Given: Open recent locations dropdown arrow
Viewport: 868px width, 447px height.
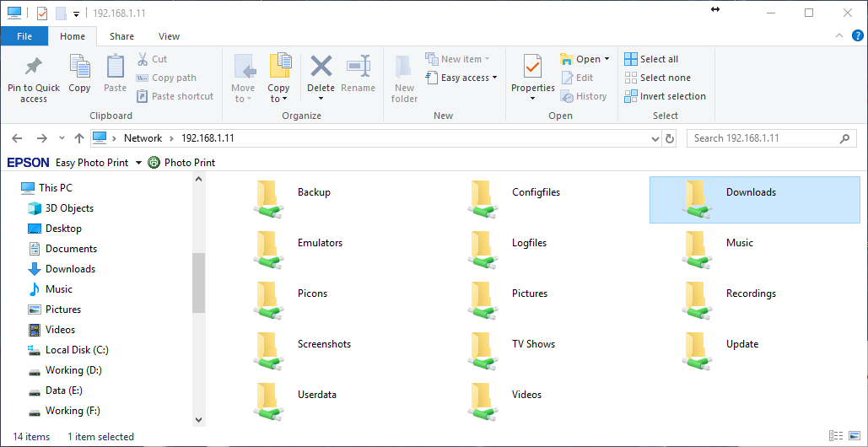Looking at the screenshot, I should pos(62,138).
